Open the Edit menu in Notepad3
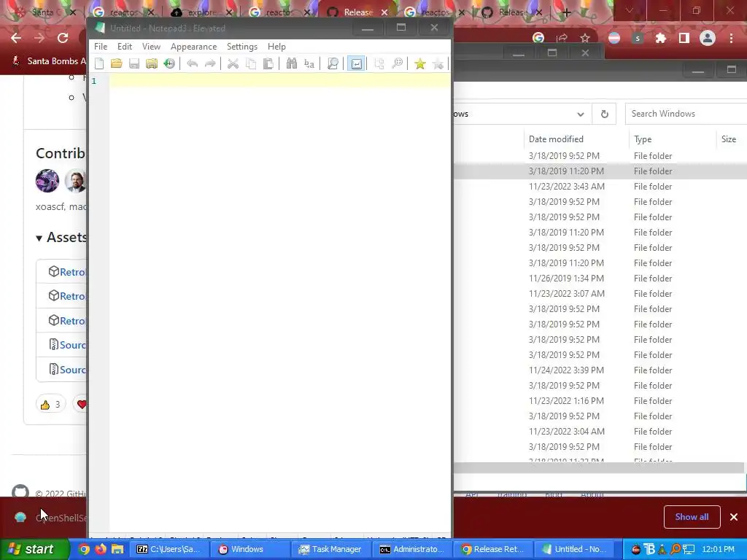This screenshot has width=747, height=560. (x=124, y=46)
